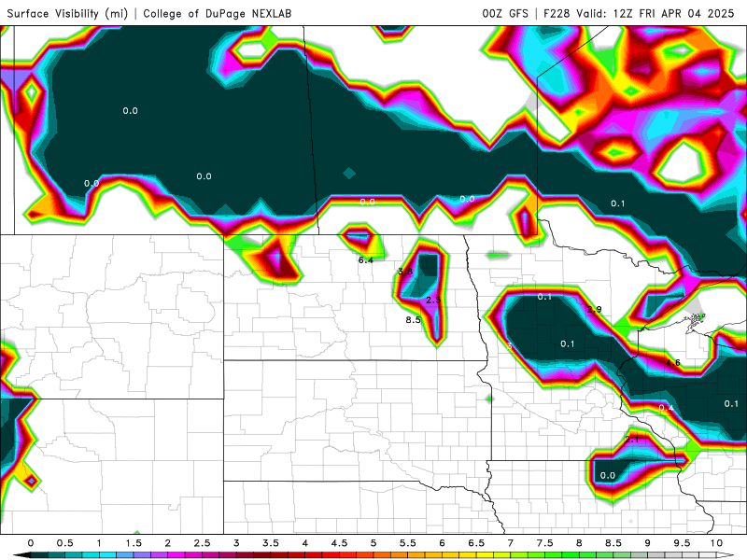Viewport: 747px width, 560px height.
Task: Click the color scale tick label "5.5"
Action: pyautogui.click(x=408, y=543)
